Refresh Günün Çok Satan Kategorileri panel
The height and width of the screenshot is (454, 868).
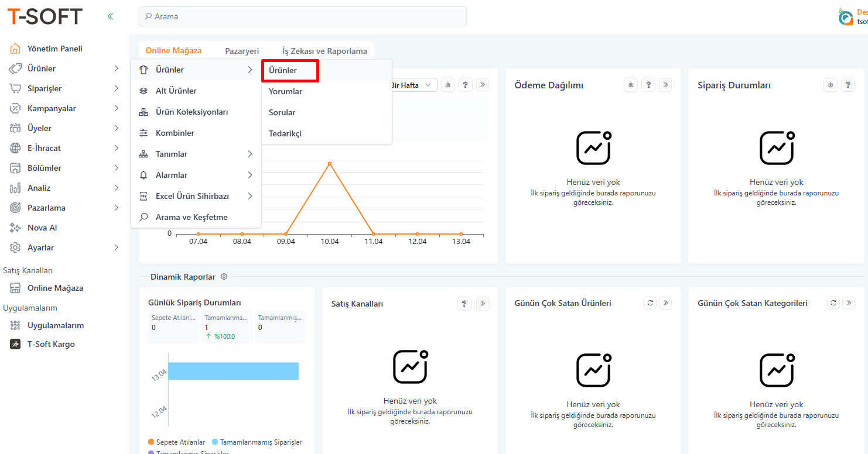(x=833, y=303)
